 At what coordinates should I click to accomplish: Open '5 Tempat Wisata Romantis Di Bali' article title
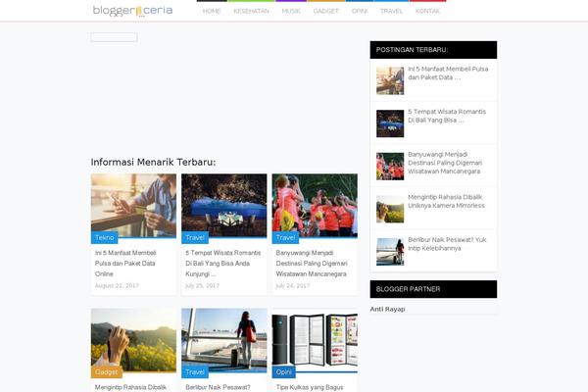[223, 264]
